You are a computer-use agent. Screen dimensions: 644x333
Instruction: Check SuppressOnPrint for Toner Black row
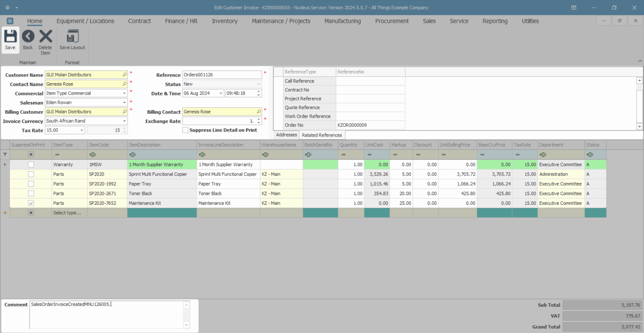pyautogui.click(x=31, y=194)
